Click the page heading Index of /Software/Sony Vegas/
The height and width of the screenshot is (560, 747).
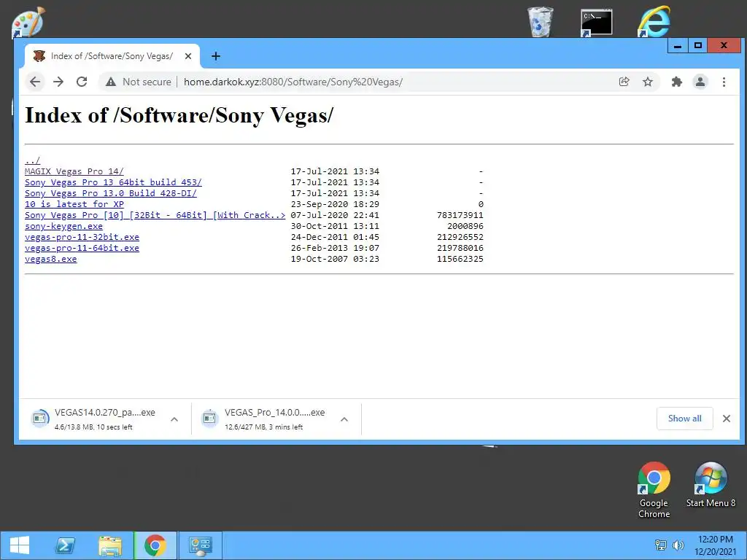coord(179,115)
